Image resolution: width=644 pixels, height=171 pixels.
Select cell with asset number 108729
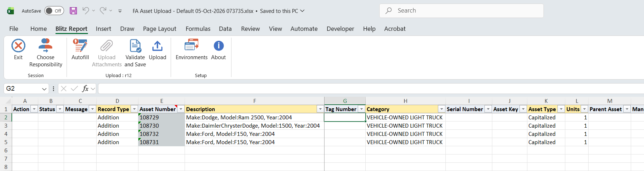tap(161, 117)
